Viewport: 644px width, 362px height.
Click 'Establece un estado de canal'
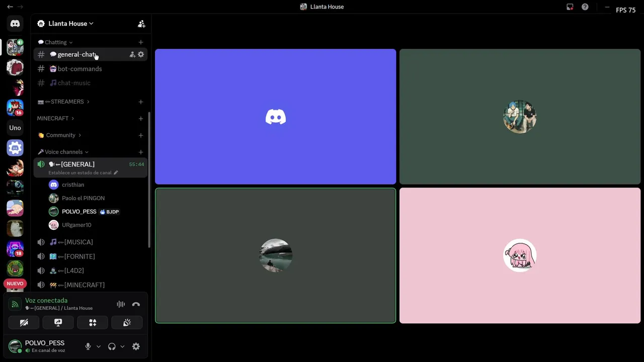point(80,172)
